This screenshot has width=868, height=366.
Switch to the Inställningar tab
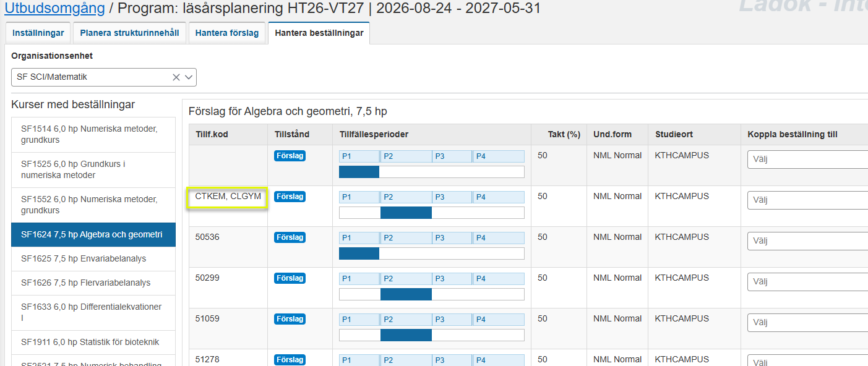38,33
